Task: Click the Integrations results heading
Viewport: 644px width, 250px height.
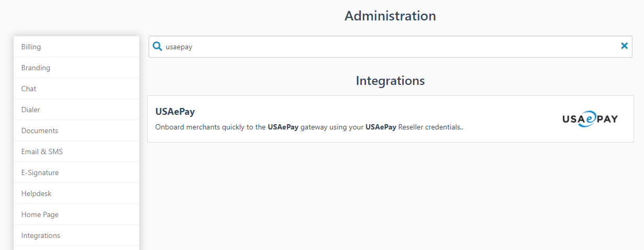Action: [x=390, y=81]
